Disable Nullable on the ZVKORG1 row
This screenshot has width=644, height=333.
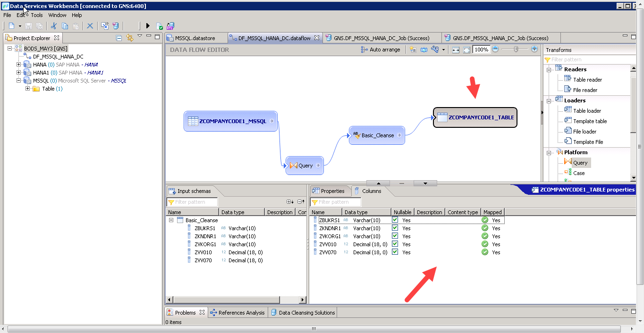click(x=395, y=236)
